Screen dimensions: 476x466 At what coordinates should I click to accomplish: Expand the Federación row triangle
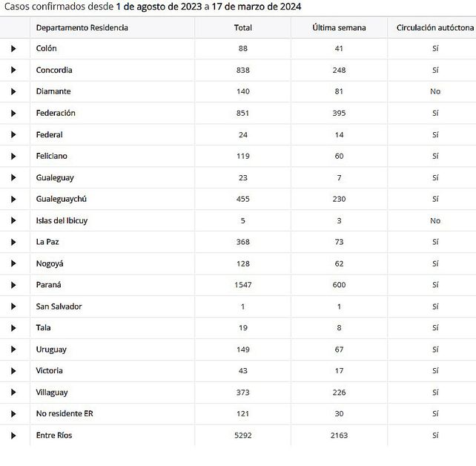(13, 113)
